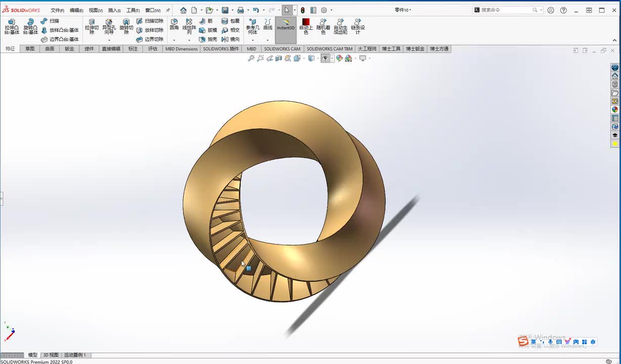This screenshot has height=364, width=621.
Task: Select the Draft tool (拔模)
Action: coord(208,30)
